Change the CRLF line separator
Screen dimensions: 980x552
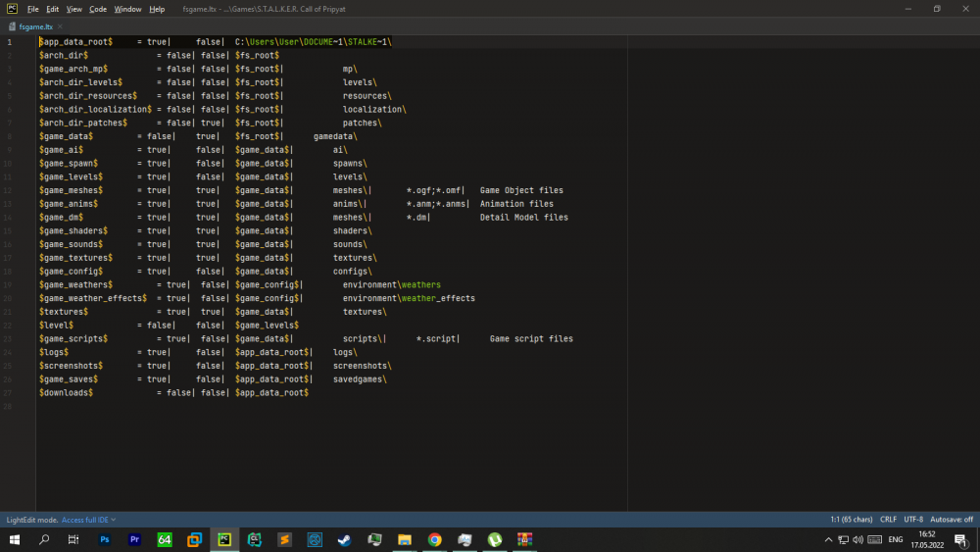[889, 520]
